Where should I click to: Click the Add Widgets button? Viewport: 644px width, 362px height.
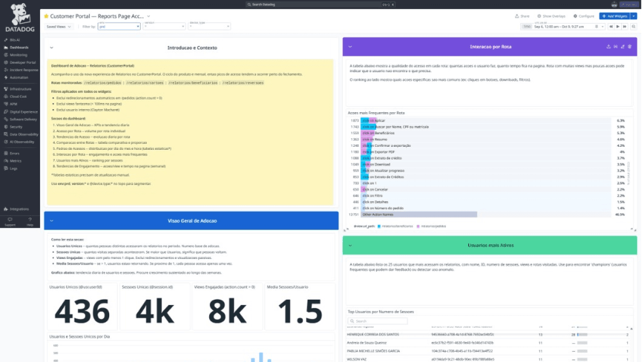click(x=615, y=16)
